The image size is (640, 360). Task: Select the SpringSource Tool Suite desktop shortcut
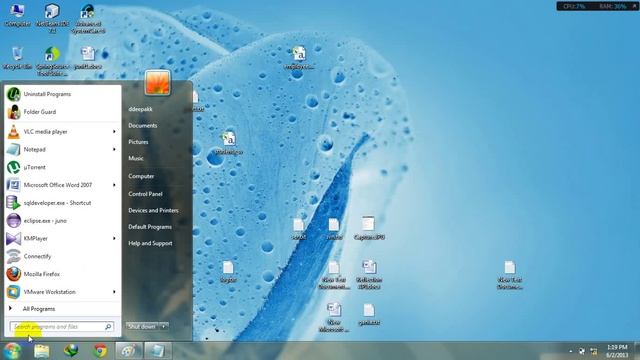[x=52, y=61]
